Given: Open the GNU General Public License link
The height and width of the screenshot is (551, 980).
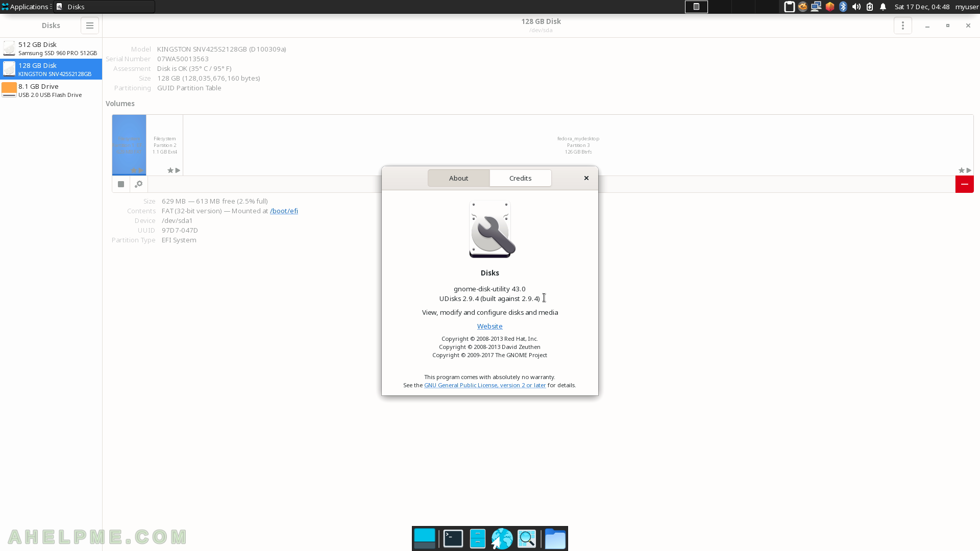Looking at the screenshot, I should [x=485, y=385].
